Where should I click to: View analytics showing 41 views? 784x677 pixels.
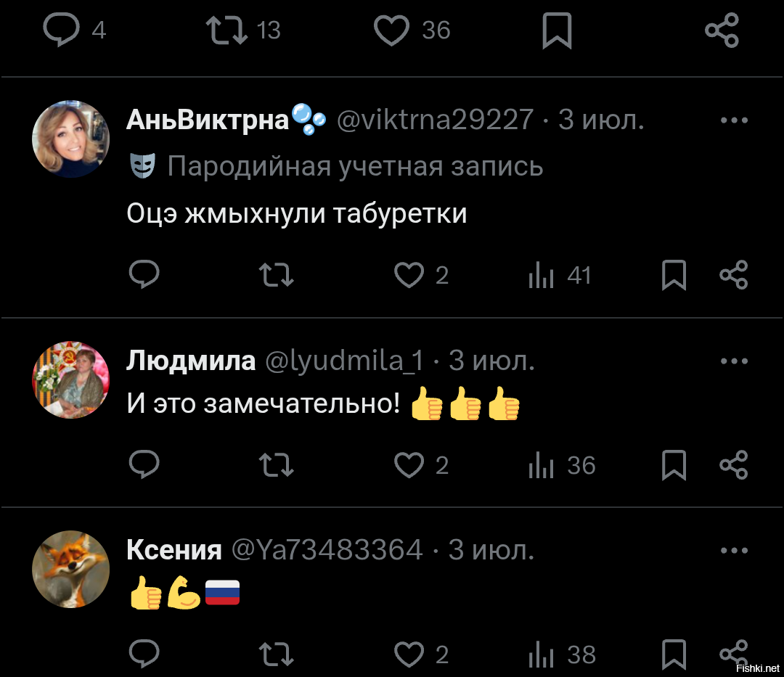coord(560,275)
